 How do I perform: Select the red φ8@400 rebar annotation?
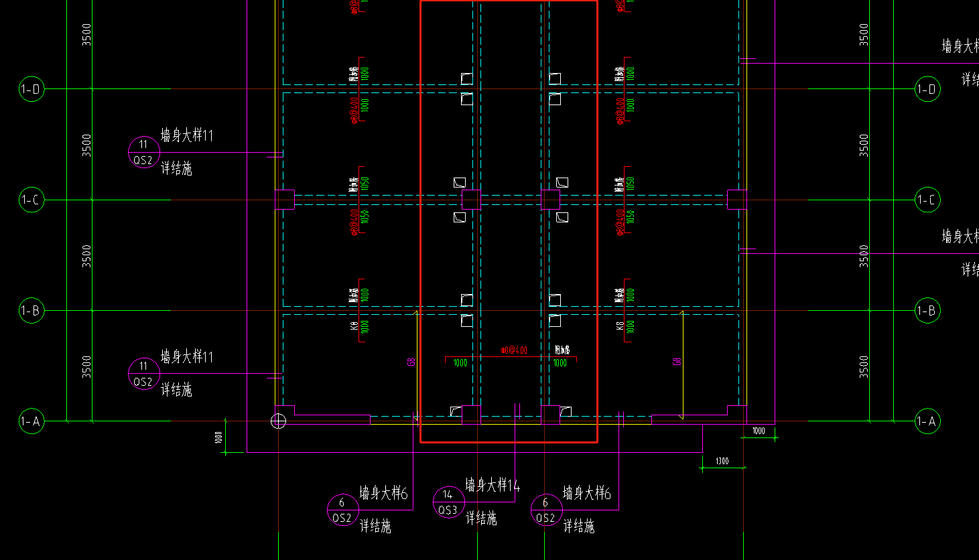tap(514, 350)
